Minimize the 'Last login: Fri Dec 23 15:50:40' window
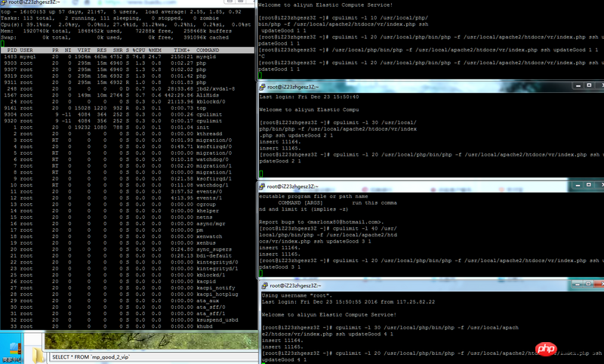Image resolution: width=604 pixels, height=364 pixels. click(x=578, y=85)
